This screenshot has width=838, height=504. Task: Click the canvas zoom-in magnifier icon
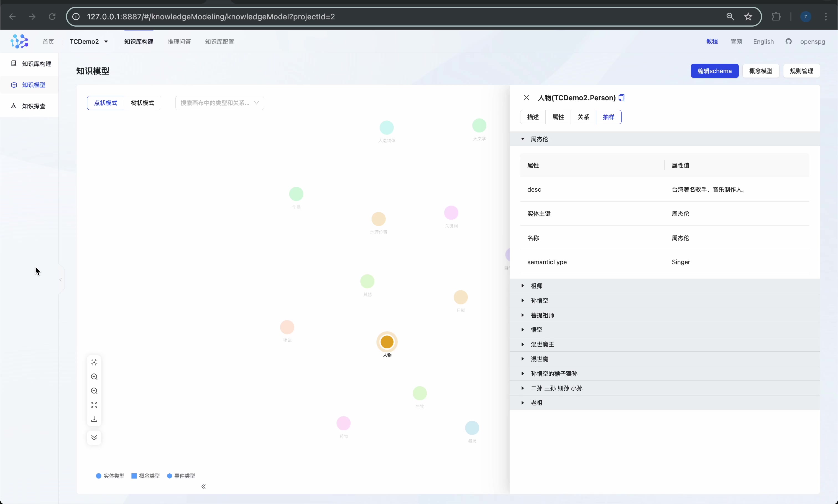tap(94, 377)
